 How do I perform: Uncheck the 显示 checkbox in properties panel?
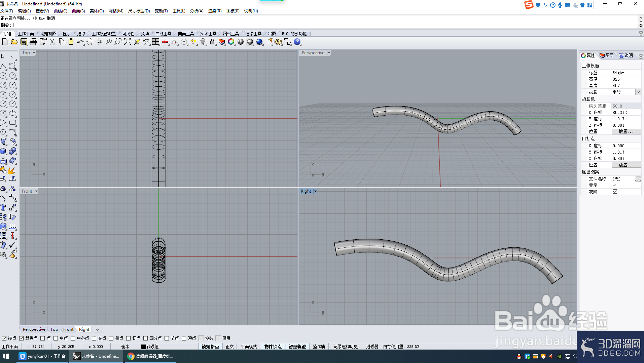(x=615, y=185)
